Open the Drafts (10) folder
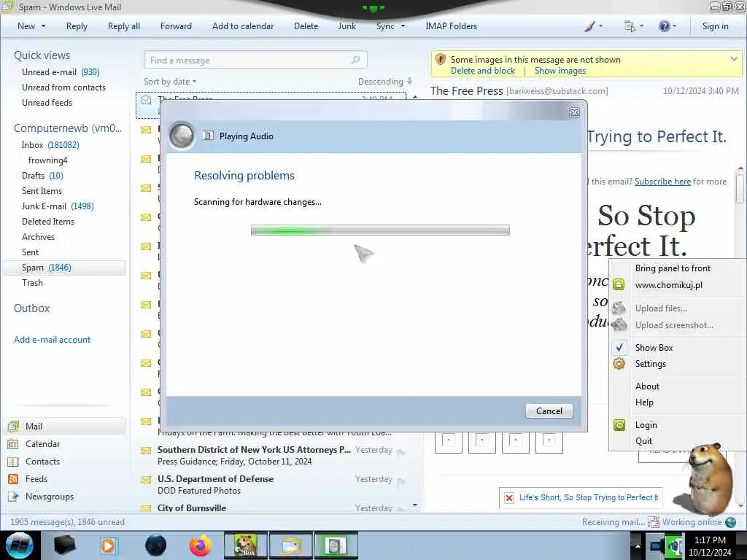747x560 pixels. (42, 176)
